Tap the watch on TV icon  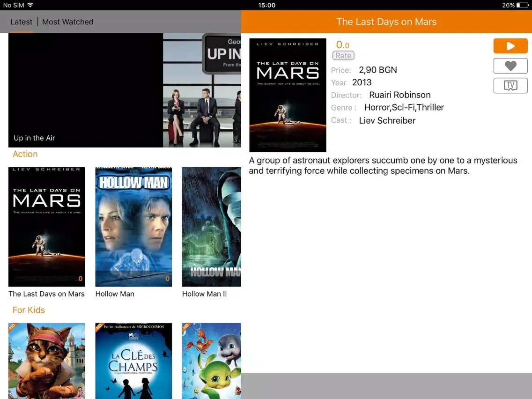tap(510, 85)
